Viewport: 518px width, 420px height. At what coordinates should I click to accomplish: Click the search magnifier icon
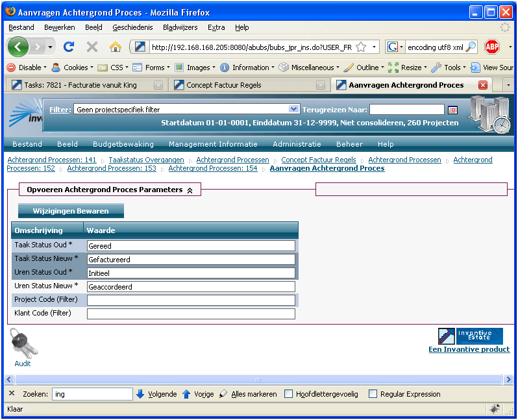[x=471, y=47]
